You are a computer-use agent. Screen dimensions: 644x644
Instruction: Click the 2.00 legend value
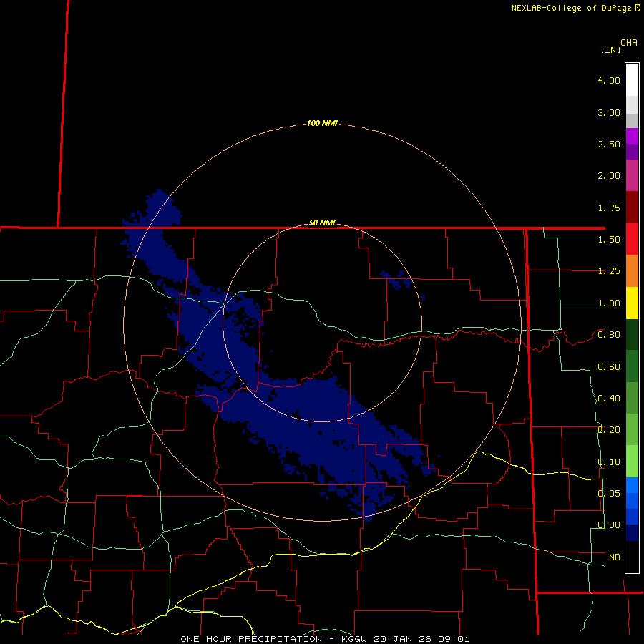tap(609, 176)
